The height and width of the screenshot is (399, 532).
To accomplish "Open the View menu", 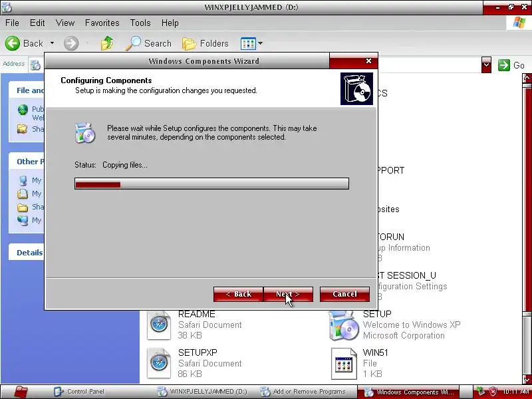I will [x=65, y=23].
